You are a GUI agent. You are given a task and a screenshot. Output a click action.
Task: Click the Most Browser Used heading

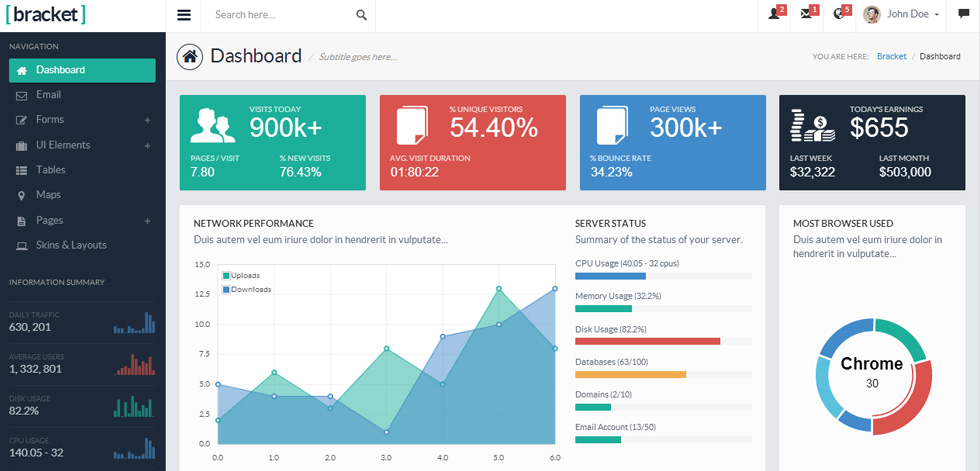[843, 224]
